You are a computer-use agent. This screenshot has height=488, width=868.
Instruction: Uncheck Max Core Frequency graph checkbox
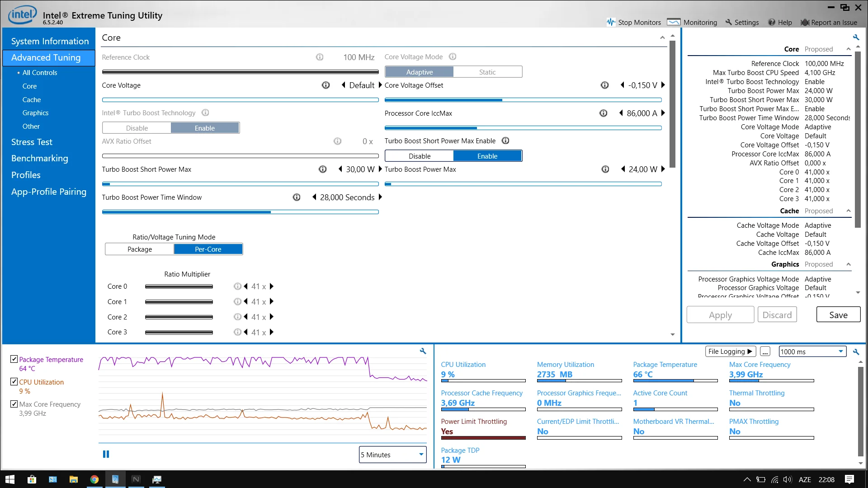[14, 404]
